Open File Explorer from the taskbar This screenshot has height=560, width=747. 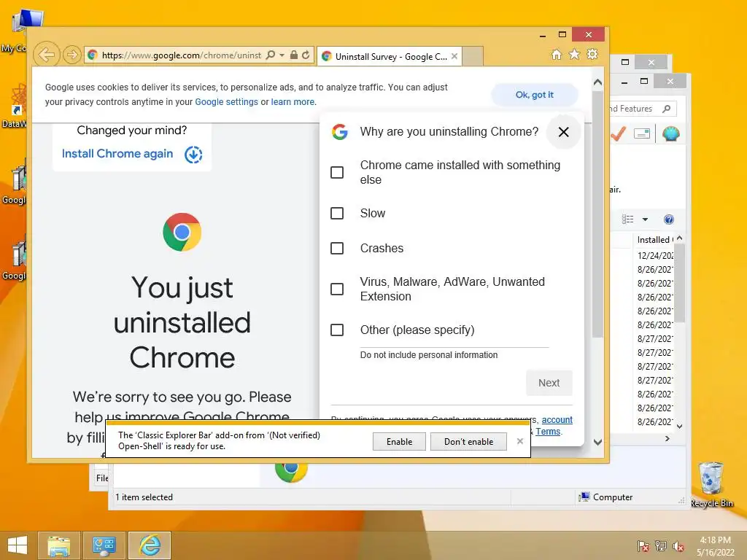pyautogui.click(x=58, y=545)
